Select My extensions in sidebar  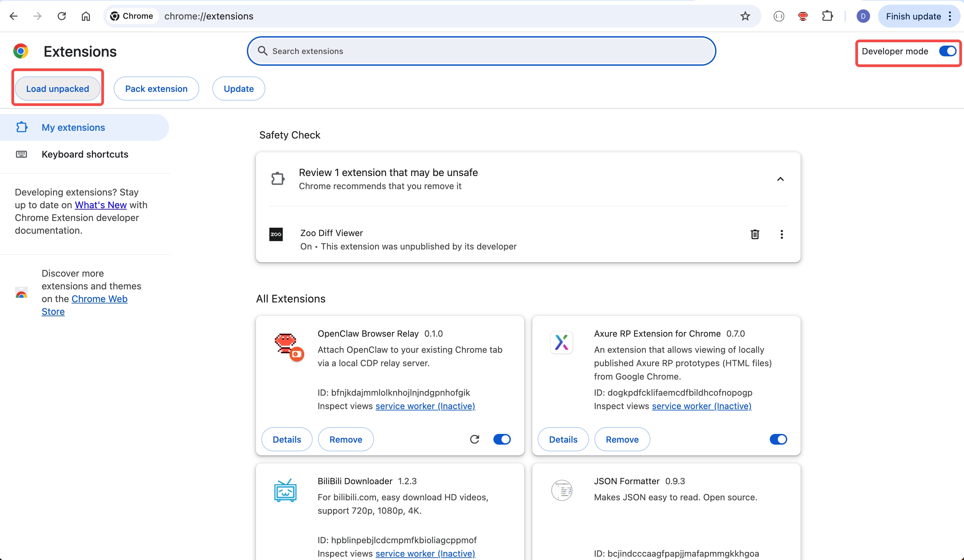click(x=73, y=127)
